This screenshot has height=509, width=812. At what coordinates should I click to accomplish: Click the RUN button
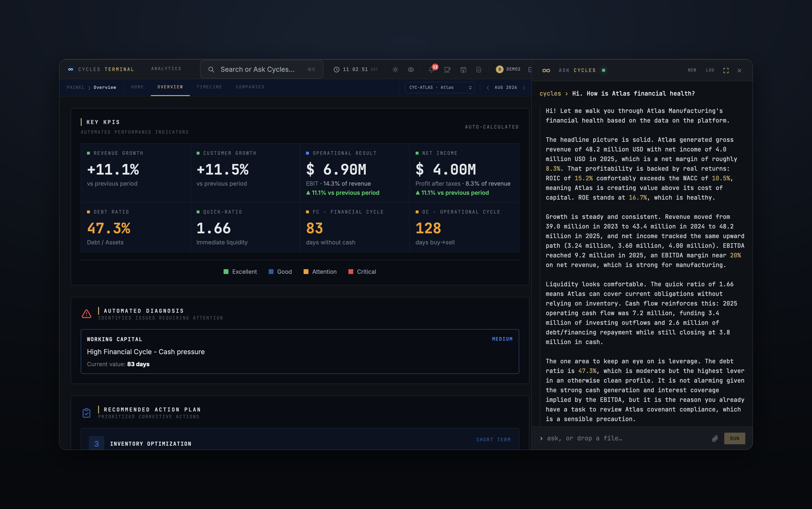(735, 438)
